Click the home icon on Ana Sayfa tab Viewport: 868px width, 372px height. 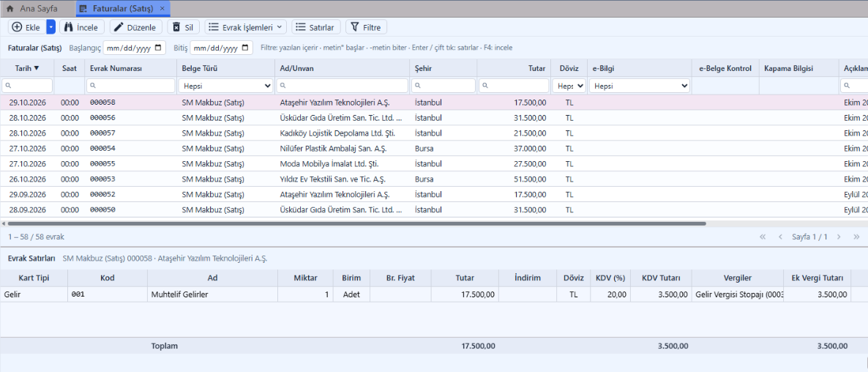point(10,9)
